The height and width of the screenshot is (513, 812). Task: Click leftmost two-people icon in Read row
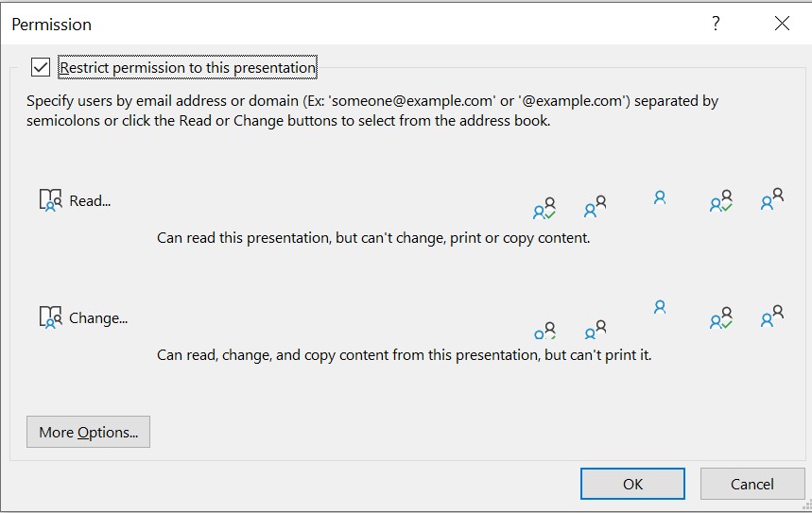point(595,206)
